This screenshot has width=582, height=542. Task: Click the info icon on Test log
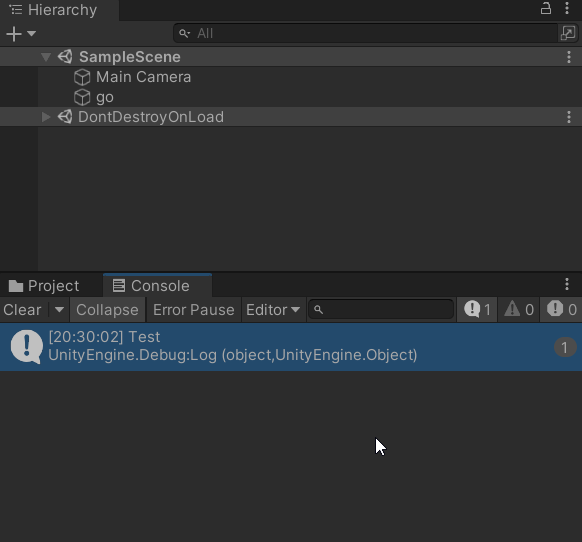[27, 347]
